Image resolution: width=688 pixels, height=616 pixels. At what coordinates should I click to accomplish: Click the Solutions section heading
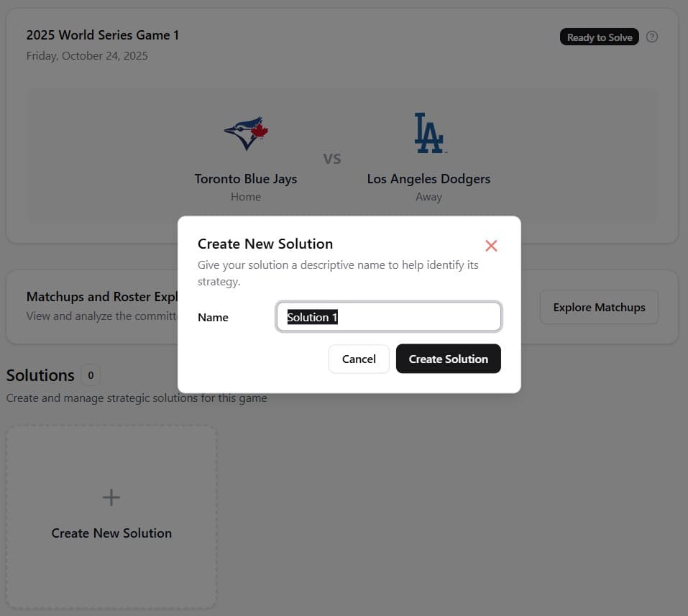click(x=40, y=375)
